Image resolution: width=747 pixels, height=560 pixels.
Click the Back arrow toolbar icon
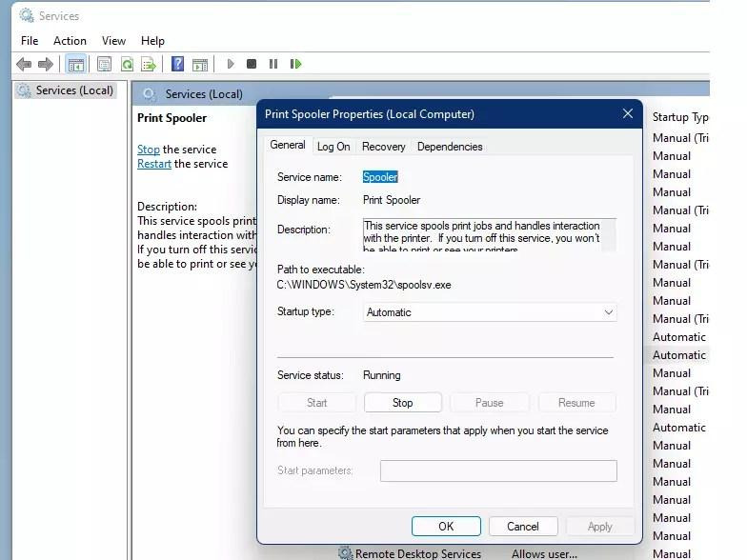24,64
